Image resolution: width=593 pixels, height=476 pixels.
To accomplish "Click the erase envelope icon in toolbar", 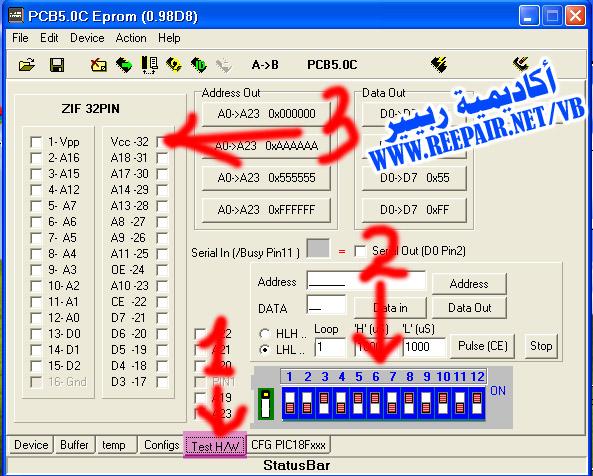I will 99,65.
